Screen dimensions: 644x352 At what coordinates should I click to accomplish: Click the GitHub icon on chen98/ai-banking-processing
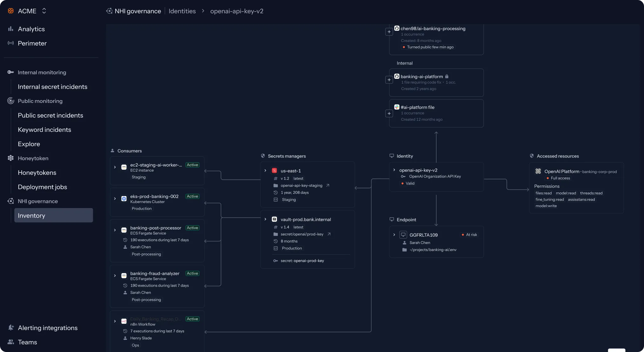[x=397, y=28]
